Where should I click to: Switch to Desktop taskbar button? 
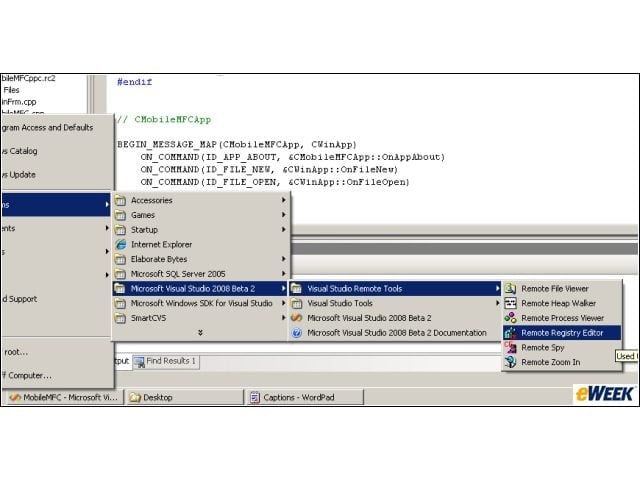coord(183,397)
